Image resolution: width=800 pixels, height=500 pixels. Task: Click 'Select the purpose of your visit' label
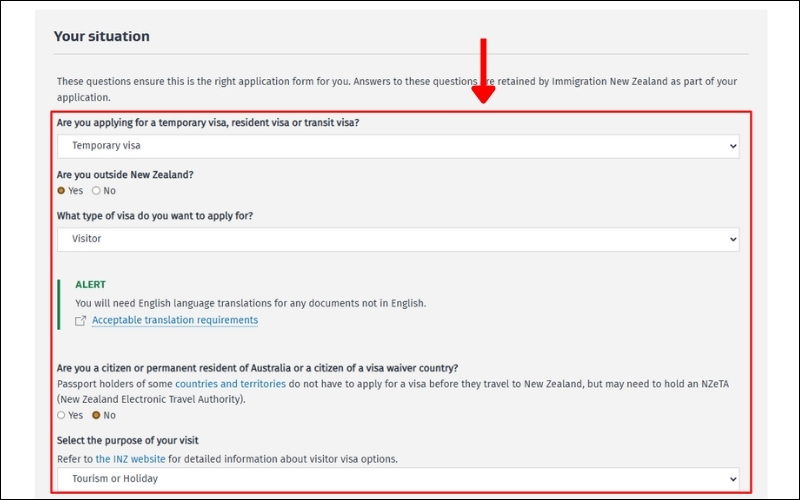135,442
